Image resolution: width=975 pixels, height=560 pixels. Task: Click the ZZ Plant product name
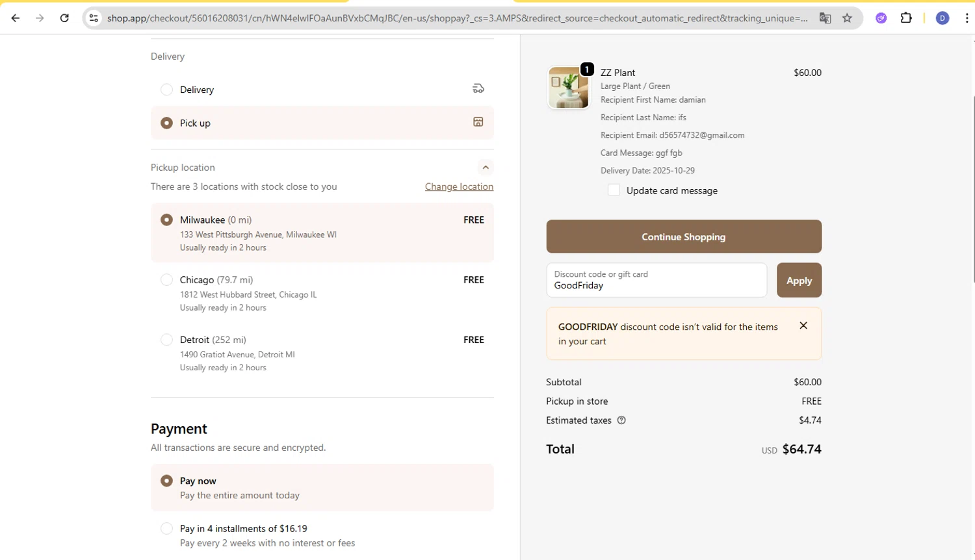tap(617, 73)
